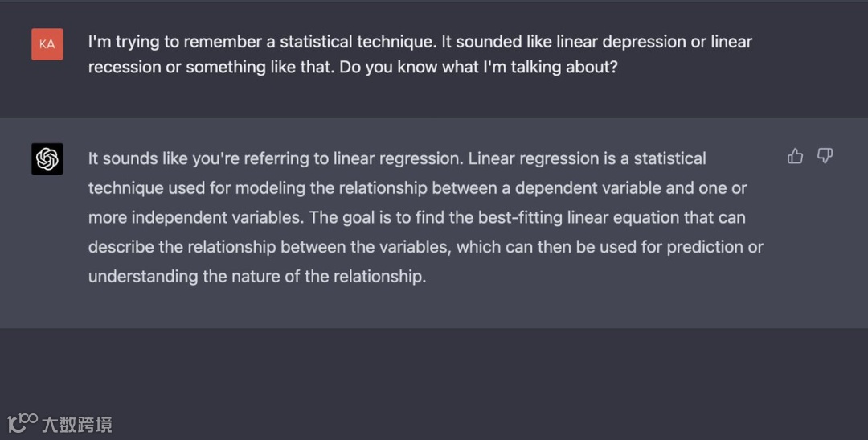Click the phrase "linear depression" in user message
Screen dimensions: 868x440
coord(621,41)
